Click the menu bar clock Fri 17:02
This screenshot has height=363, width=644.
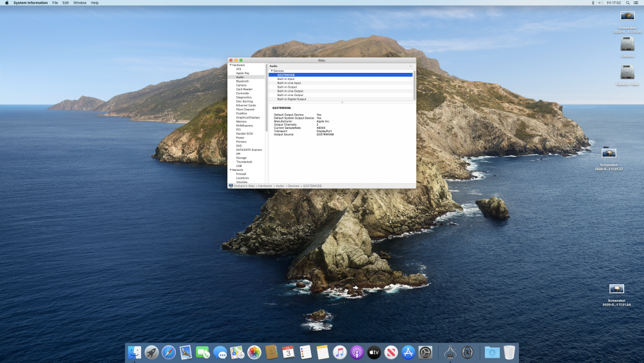click(614, 3)
